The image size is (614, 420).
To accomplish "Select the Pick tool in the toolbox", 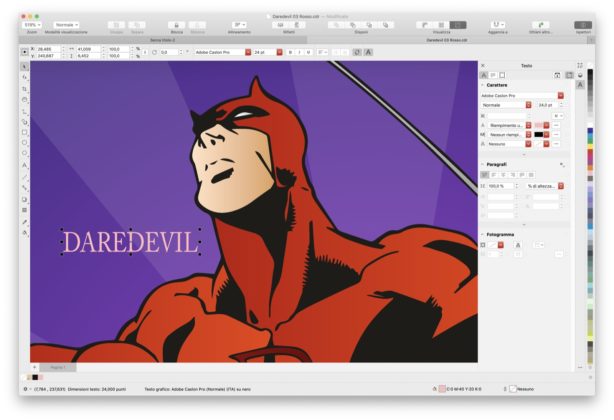I will [25, 67].
